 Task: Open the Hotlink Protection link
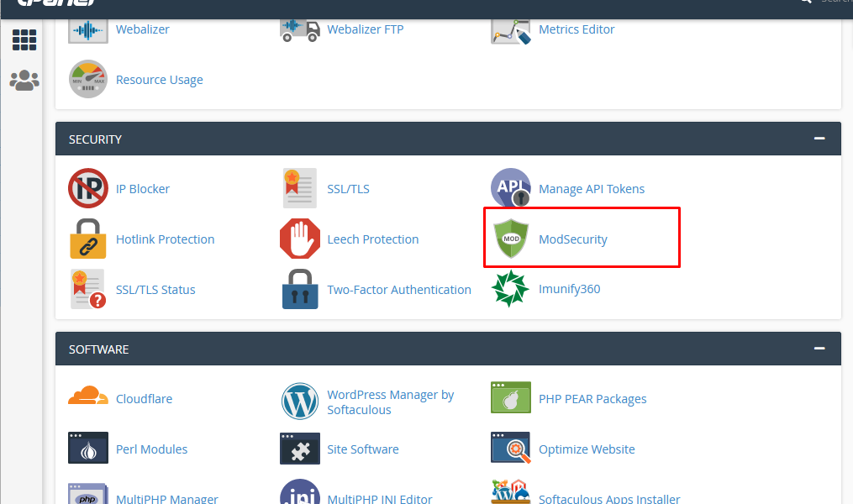point(165,239)
